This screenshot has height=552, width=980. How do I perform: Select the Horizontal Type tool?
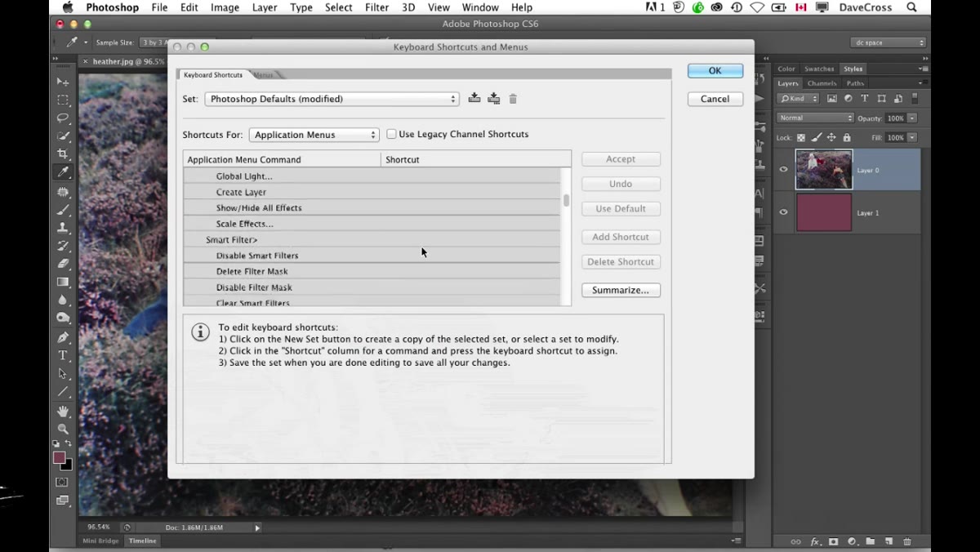(63, 355)
